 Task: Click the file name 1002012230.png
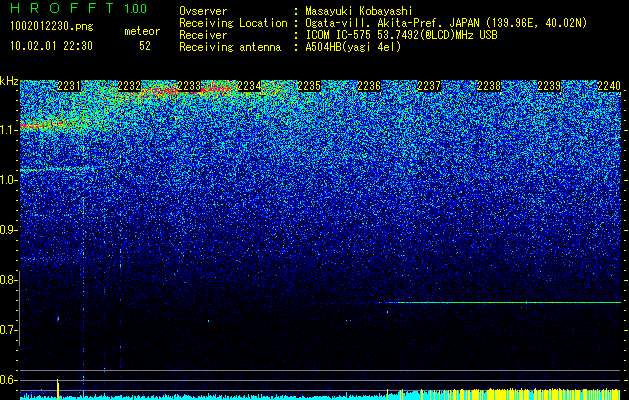(52, 27)
